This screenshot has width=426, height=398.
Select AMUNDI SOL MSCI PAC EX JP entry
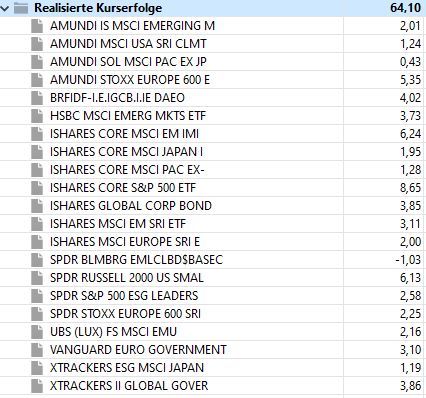128,62
